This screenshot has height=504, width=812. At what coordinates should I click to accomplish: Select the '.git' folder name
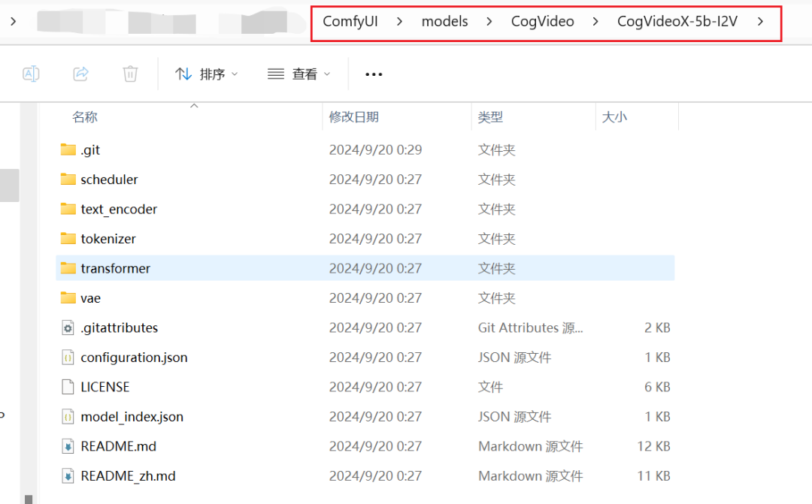click(x=90, y=150)
